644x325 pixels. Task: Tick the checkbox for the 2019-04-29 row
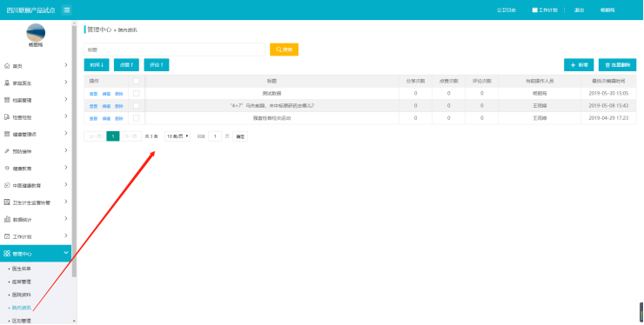(x=137, y=118)
